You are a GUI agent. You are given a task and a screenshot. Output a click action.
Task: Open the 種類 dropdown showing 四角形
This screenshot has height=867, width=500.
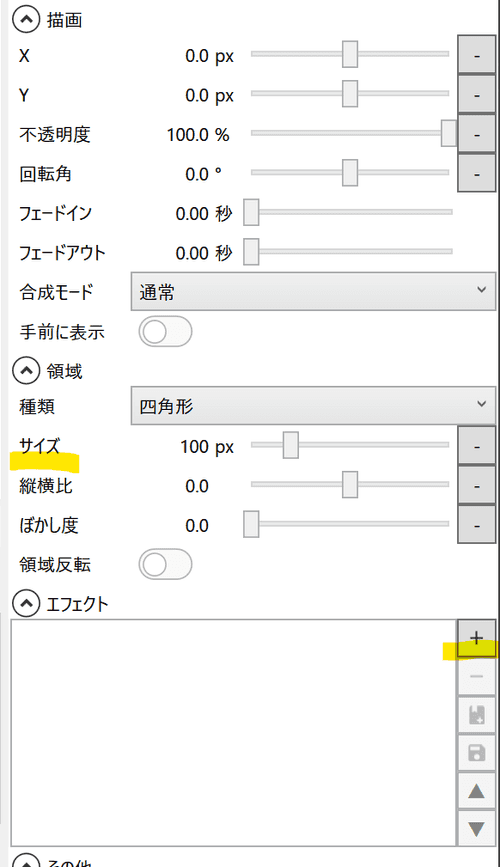tap(313, 406)
